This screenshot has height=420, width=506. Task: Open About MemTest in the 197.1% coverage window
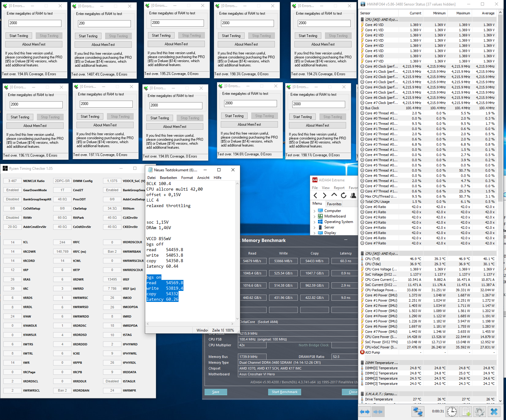point(105,125)
